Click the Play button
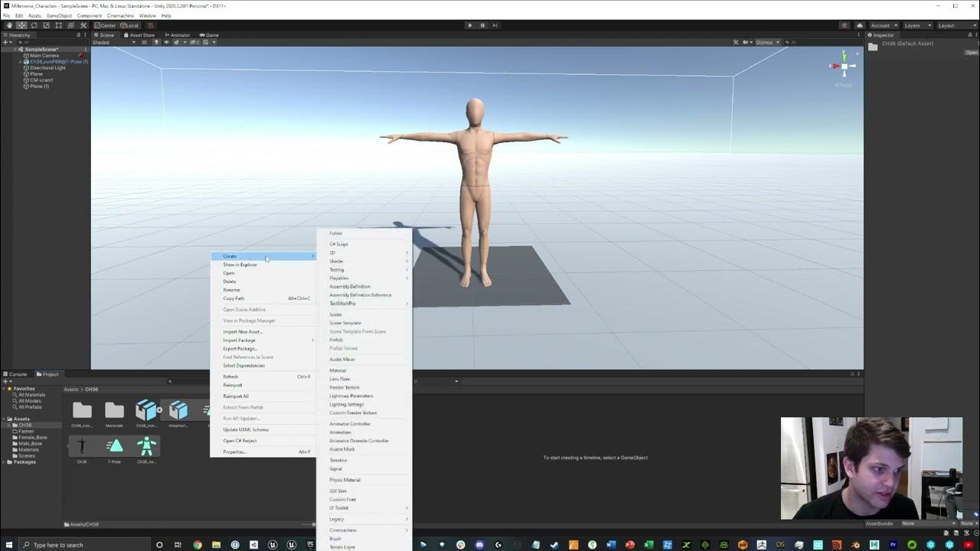Image resolution: width=980 pixels, height=551 pixels. (470, 25)
